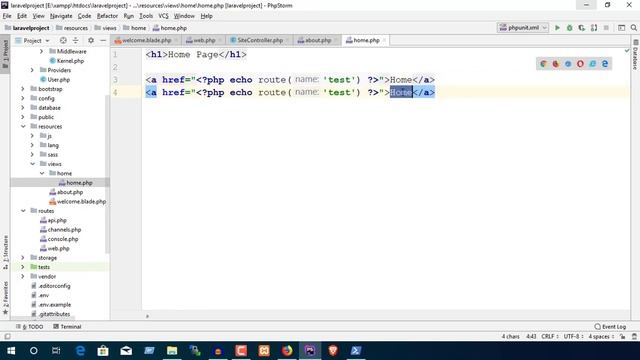Open the File menu
The width and height of the screenshot is (640, 360).
coord(7,16)
